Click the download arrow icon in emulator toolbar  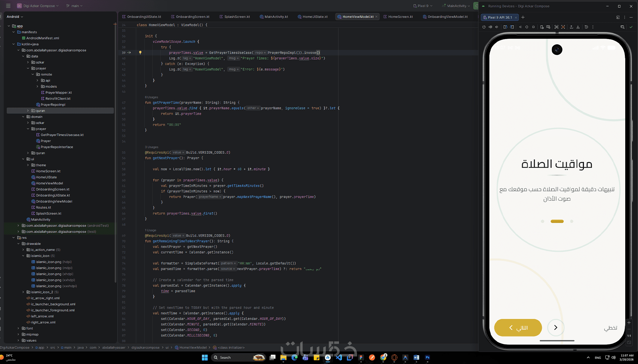coord(578,27)
